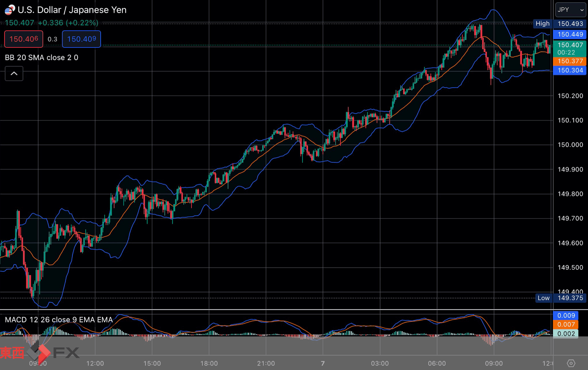Select the MACD 12 26 indicator legend

[59, 320]
